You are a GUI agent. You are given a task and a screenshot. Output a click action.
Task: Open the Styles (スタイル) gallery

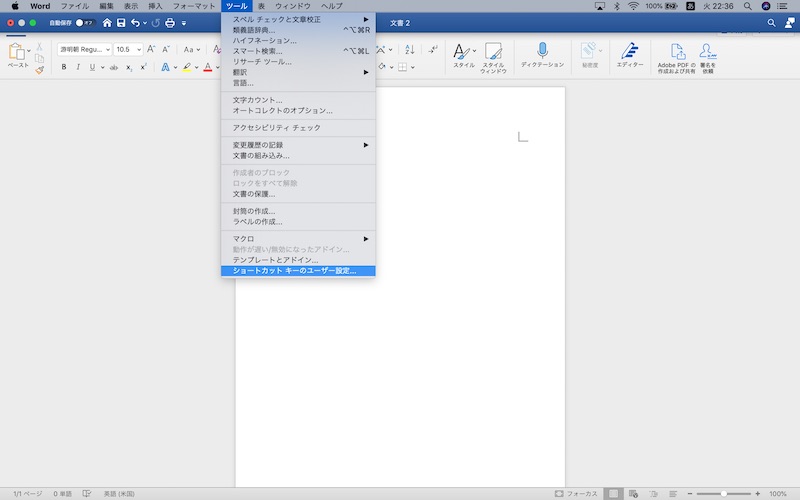464,55
